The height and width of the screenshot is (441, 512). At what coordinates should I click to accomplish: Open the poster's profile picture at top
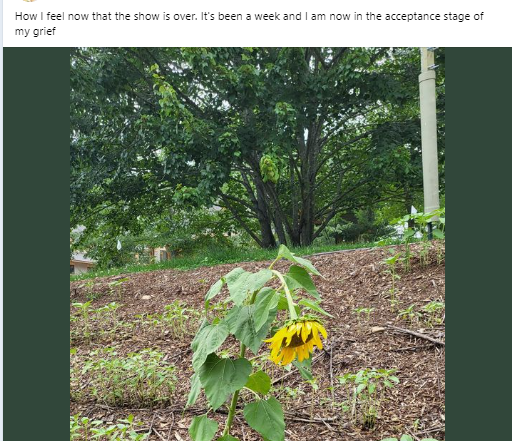point(29,1)
